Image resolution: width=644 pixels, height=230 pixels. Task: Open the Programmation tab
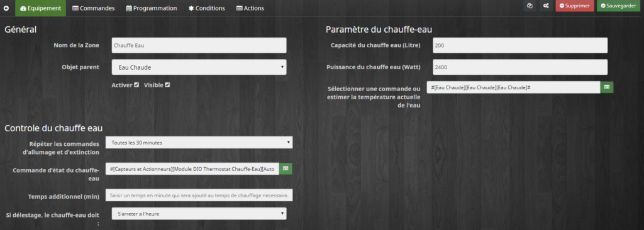[152, 8]
